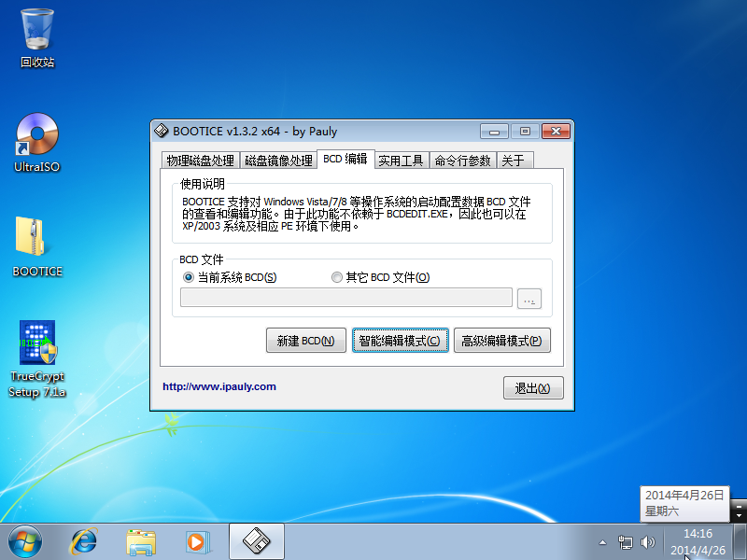
Task: Select the UltraISO desktop shortcut
Action: [37, 142]
